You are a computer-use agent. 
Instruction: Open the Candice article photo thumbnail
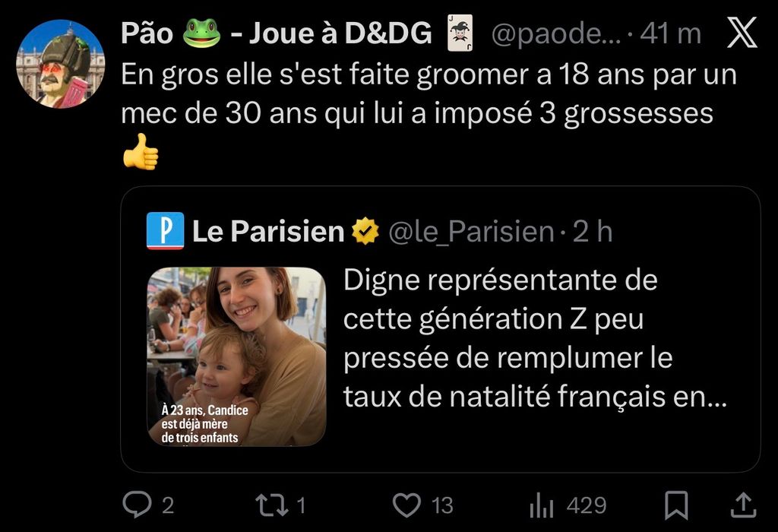tap(237, 356)
